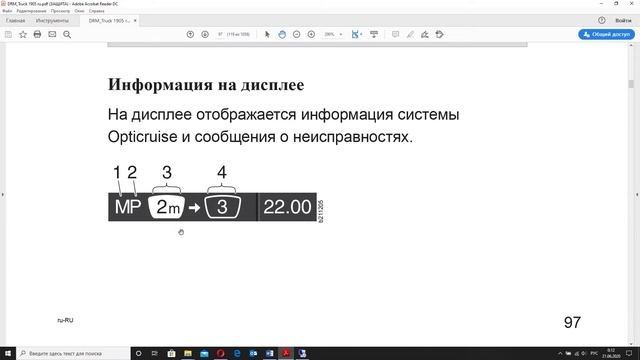Click the save file icon in toolbar

[8, 35]
